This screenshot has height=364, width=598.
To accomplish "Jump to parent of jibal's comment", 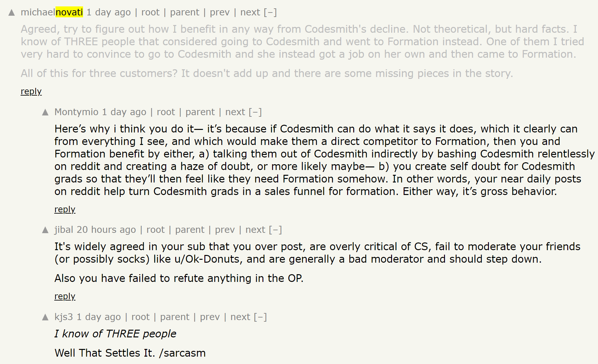I will [x=190, y=230].
